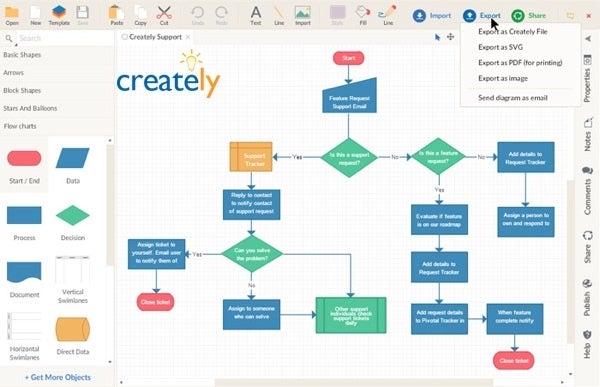The width and height of the screenshot is (600, 387).
Task: Select Export as PDF (for printing)
Action: point(520,62)
